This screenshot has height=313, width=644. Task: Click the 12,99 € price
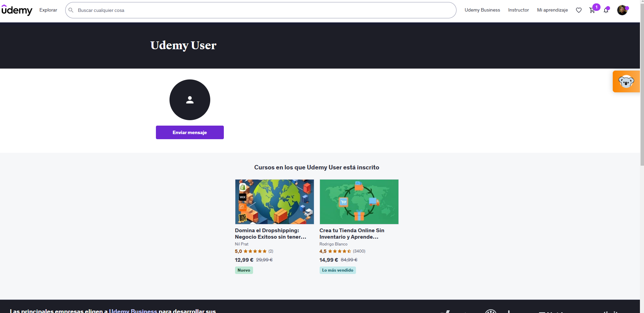(244, 260)
